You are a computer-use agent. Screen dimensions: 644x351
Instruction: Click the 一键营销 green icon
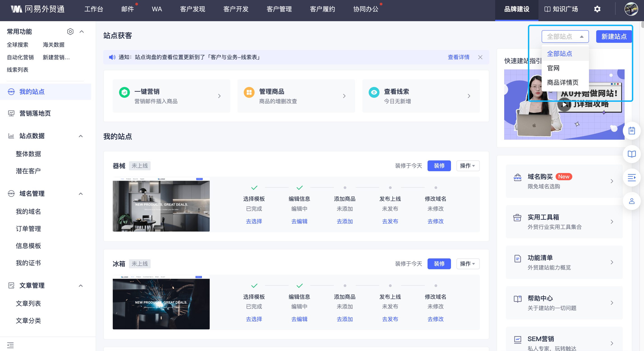[124, 92]
